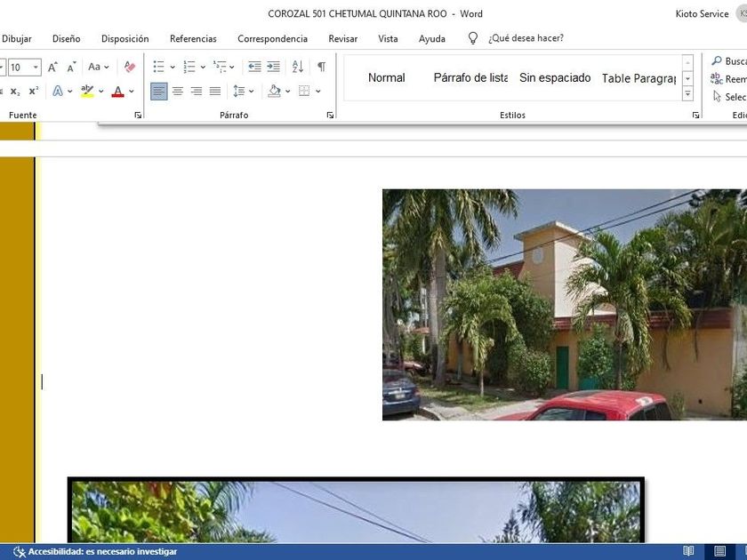This screenshot has height=560, width=747.
Task: Open the Referencias ribbon tab
Action: [193, 38]
